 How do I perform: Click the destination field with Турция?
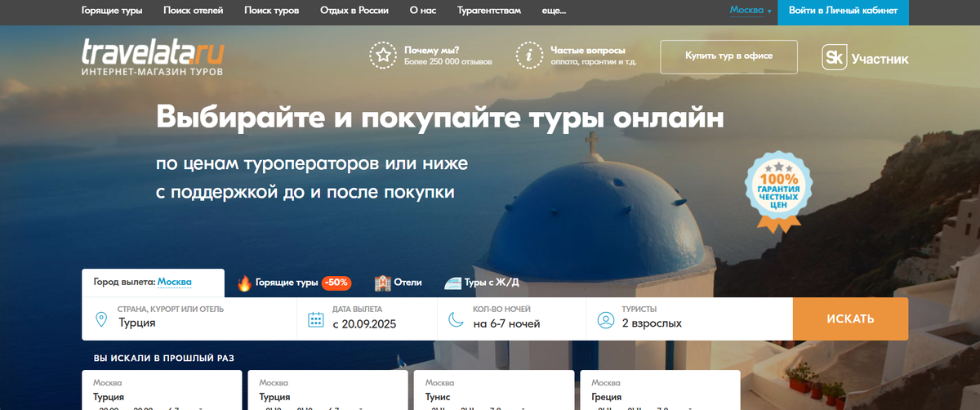[189, 319]
